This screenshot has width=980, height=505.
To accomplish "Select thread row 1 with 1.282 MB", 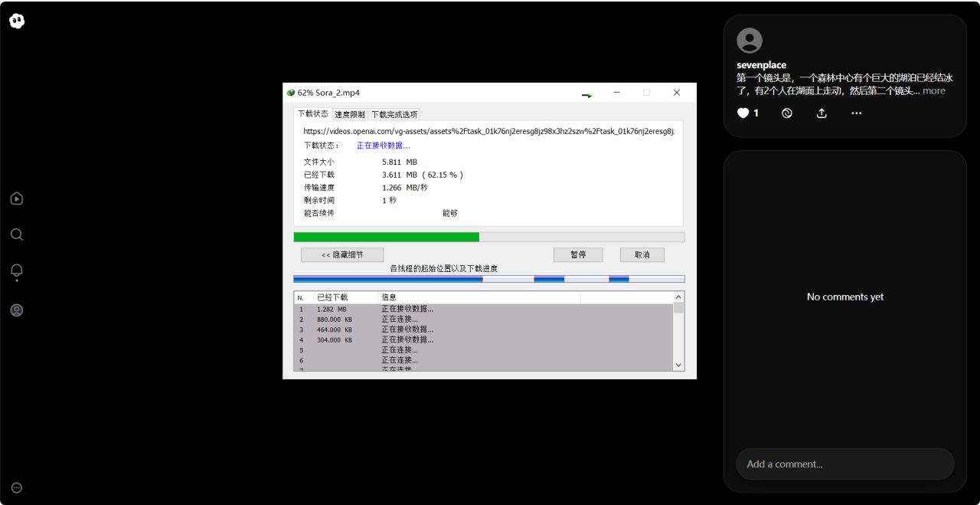I will 483,309.
